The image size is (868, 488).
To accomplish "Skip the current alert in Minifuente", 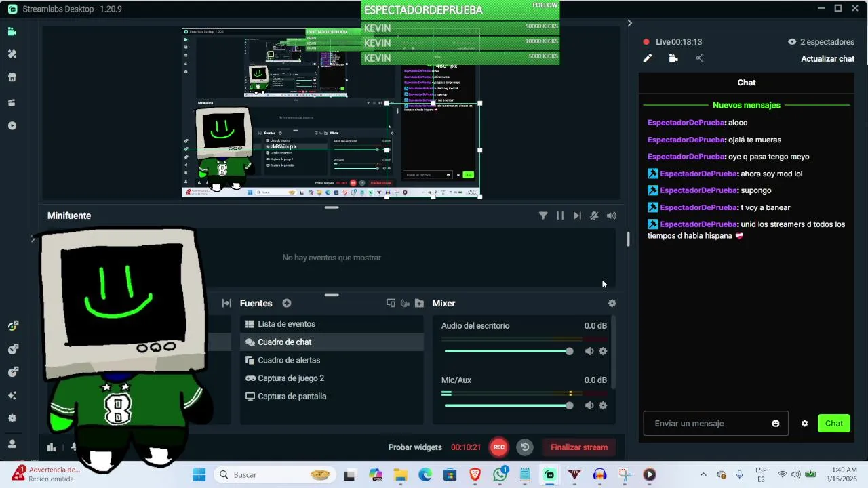I will (577, 216).
